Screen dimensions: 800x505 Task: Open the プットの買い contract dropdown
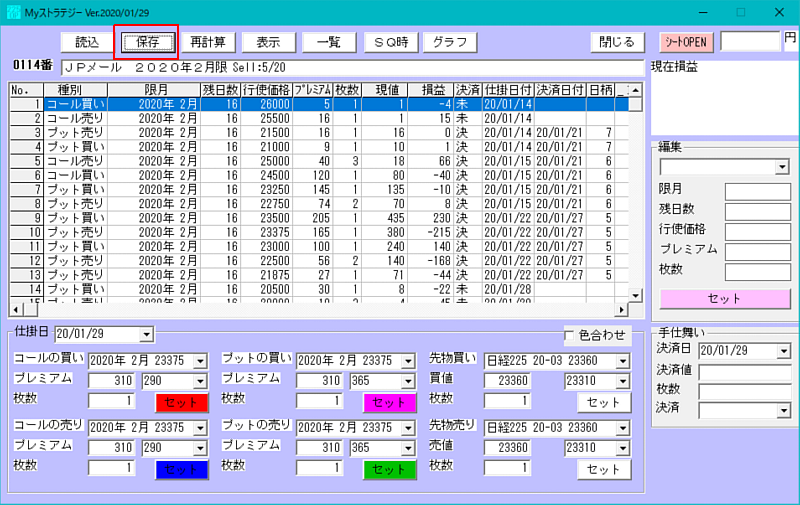(408, 361)
